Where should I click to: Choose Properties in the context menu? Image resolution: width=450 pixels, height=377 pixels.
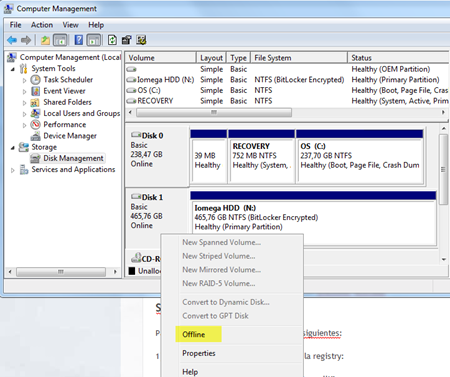coord(199,353)
